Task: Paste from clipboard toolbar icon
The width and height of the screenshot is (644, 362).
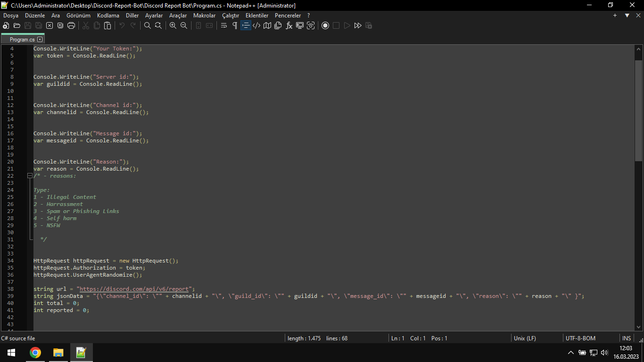Action: click(107, 25)
